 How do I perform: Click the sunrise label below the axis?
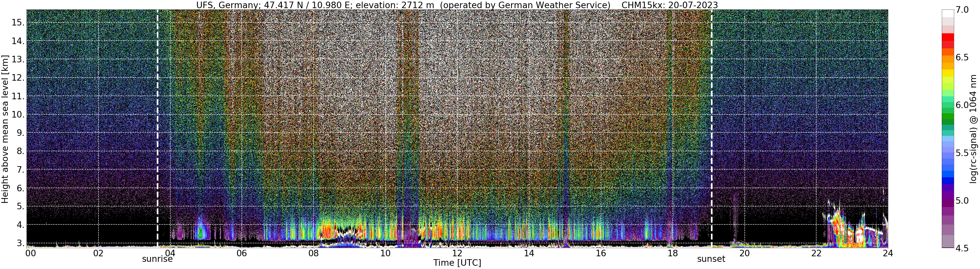[157, 259]
